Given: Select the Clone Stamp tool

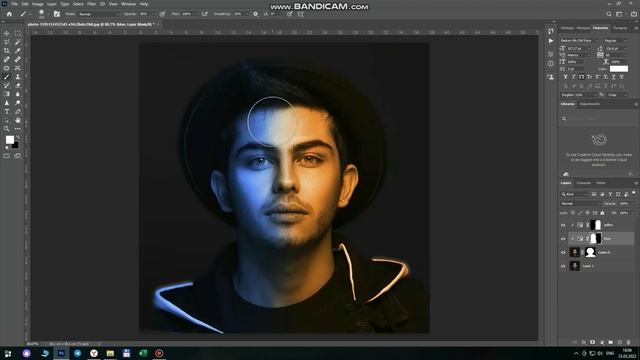Looking at the screenshot, I should tap(18, 77).
